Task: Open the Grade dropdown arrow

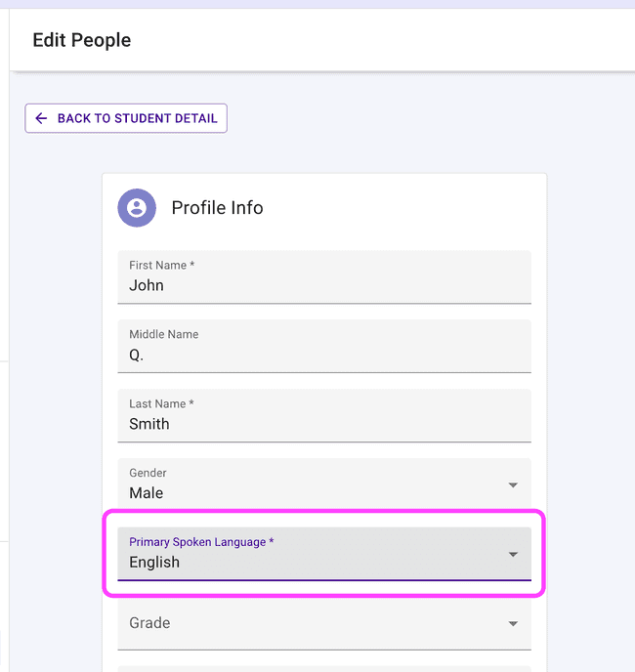Action: (513, 624)
